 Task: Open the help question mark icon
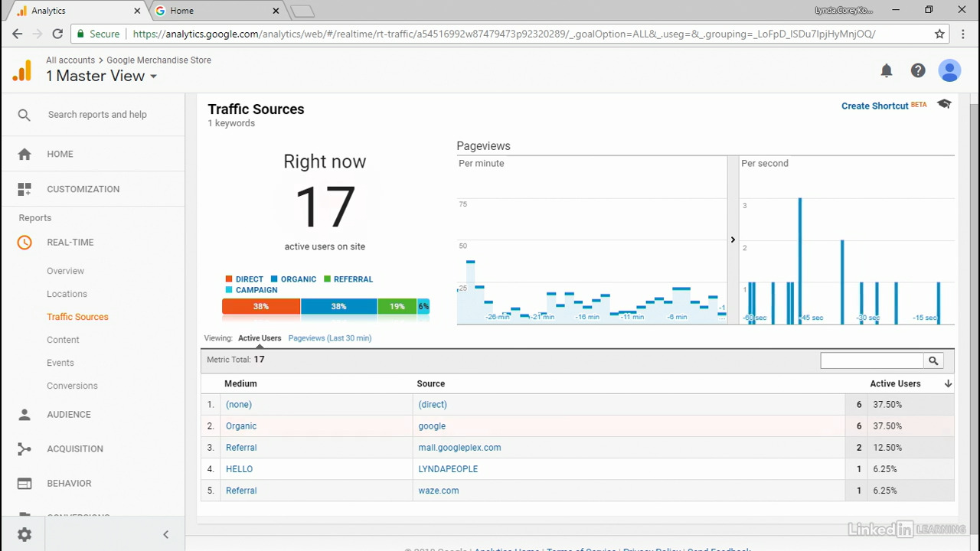coord(918,70)
